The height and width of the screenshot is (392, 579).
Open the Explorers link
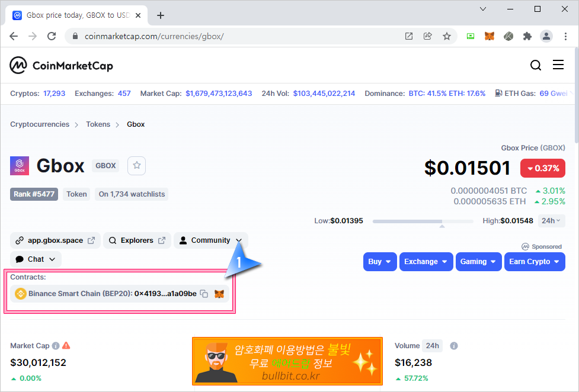137,240
